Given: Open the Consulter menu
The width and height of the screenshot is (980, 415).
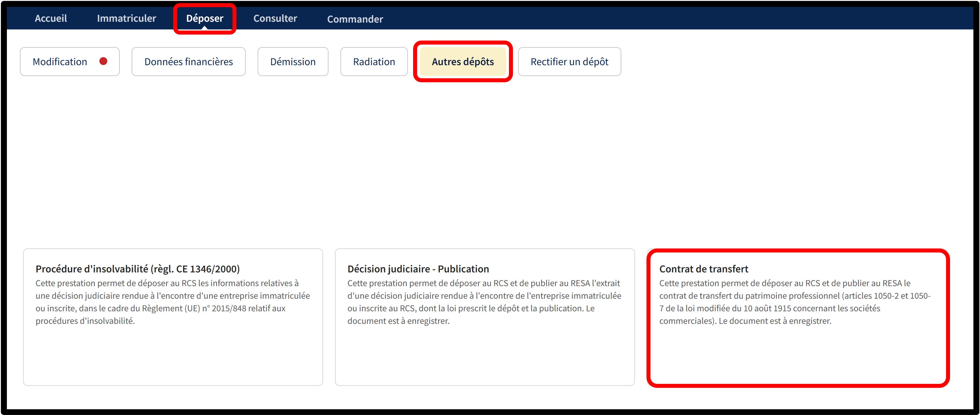Looking at the screenshot, I should pos(275,18).
